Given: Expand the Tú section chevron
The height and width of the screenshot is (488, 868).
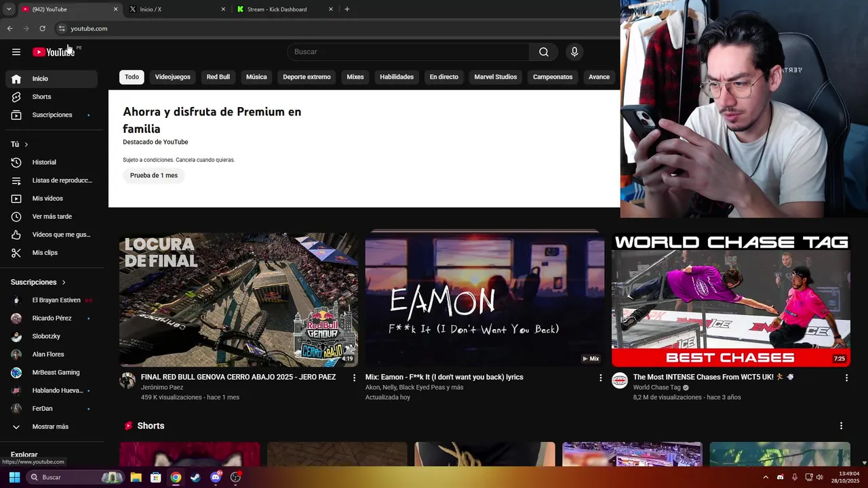Looking at the screenshot, I should (26, 144).
